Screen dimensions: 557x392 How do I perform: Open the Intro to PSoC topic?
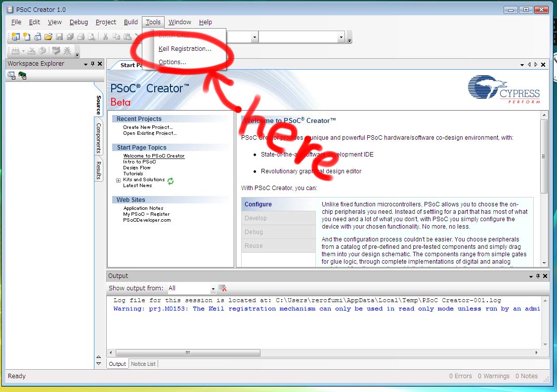point(139,162)
